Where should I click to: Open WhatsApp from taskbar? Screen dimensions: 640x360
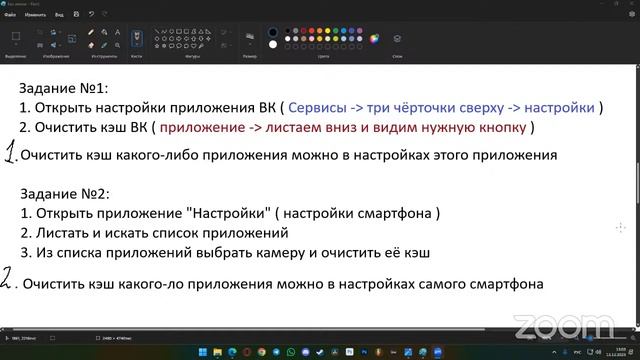tap(291, 352)
